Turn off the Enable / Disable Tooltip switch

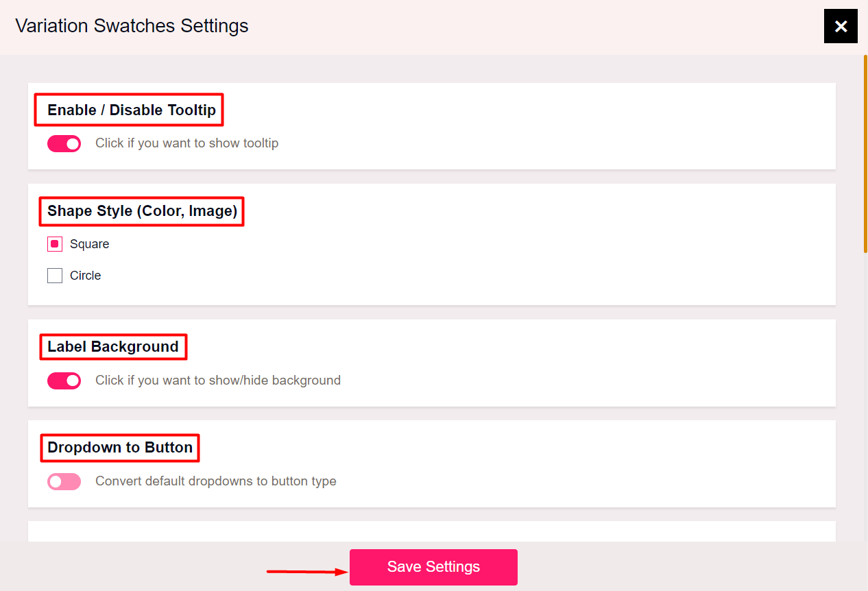pyautogui.click(x=64, y=143)
